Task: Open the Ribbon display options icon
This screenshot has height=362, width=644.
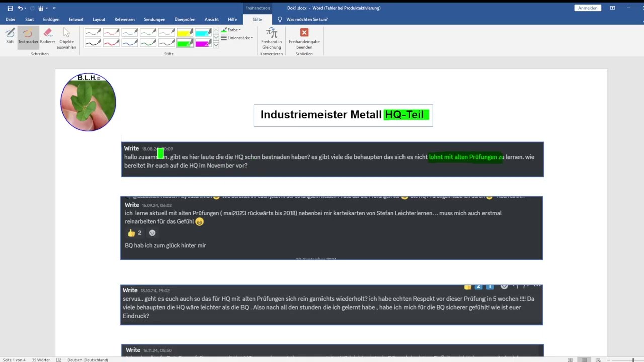Action: 612,8
